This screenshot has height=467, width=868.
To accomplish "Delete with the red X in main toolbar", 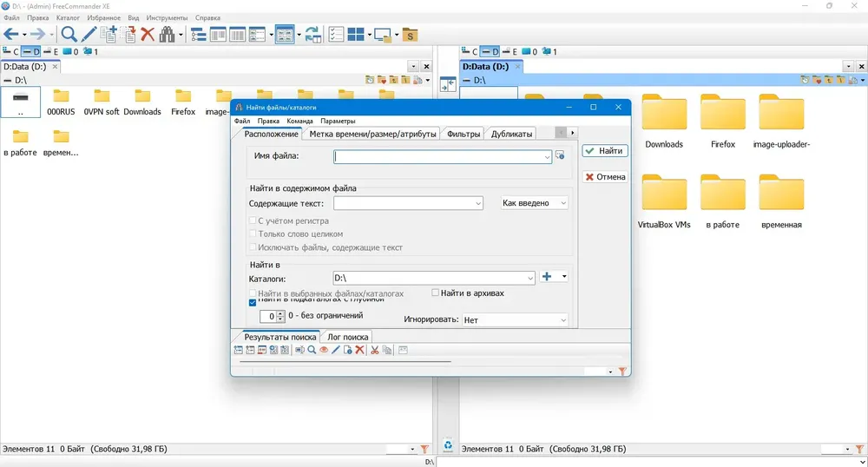I will (148, 35).
